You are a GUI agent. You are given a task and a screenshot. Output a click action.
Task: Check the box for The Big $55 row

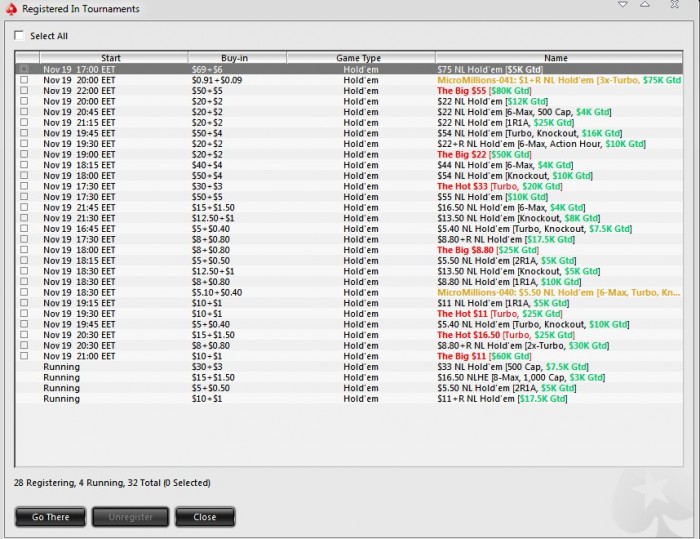click(24, 91)
